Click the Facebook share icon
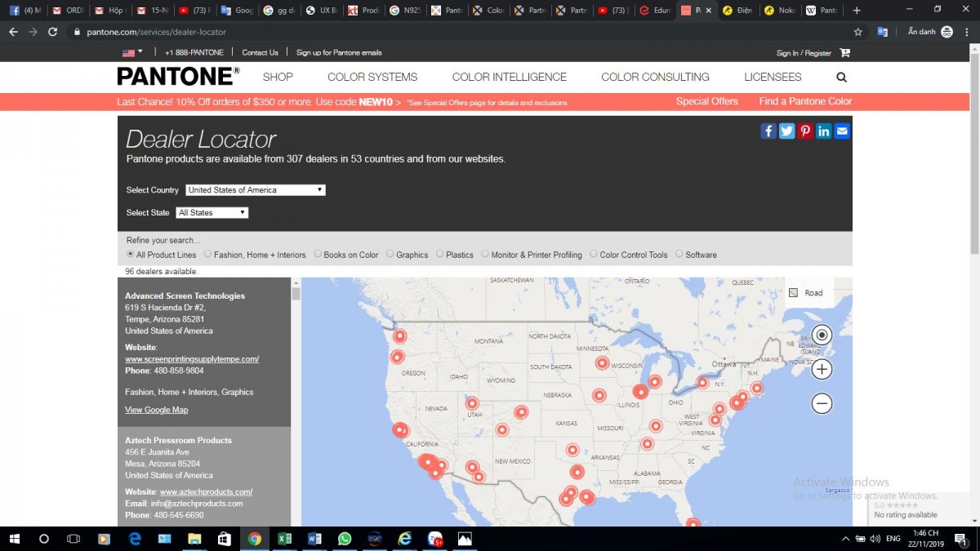980x551 pixels. (768, 131)
